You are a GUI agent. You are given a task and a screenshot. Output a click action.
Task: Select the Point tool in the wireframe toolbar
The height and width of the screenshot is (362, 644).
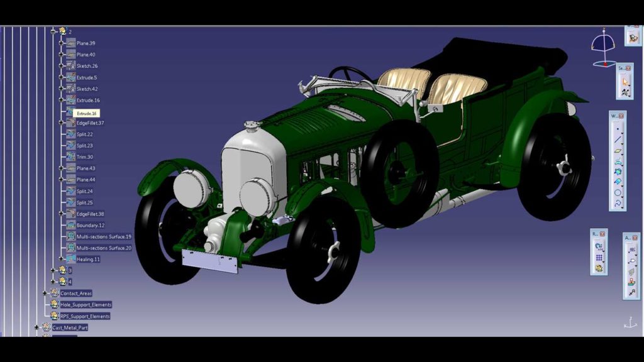click(618, 129)
